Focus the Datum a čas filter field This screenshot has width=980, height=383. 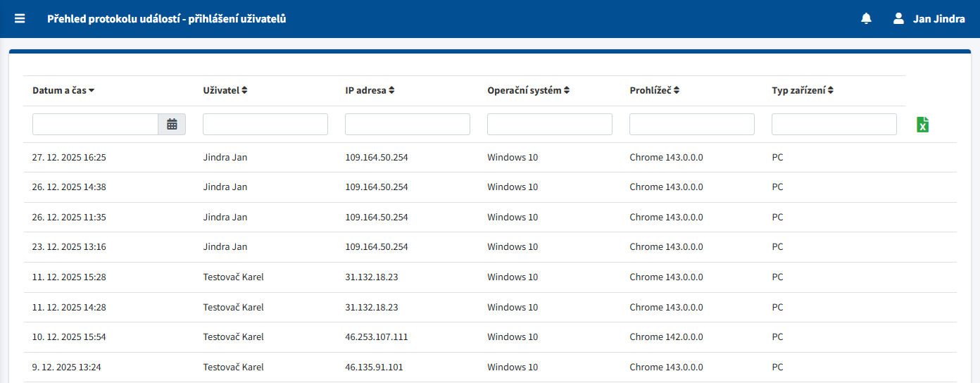[x=95, y=125]
